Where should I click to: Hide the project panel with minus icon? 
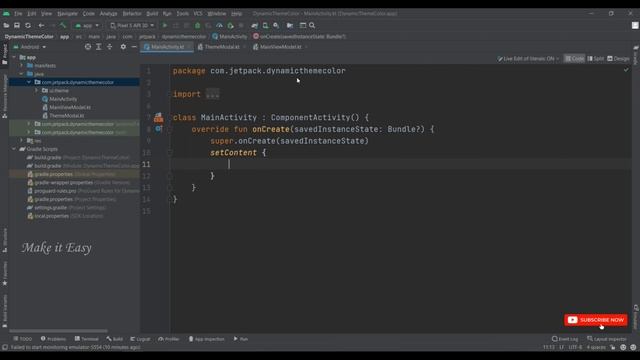tap(134, 47)
